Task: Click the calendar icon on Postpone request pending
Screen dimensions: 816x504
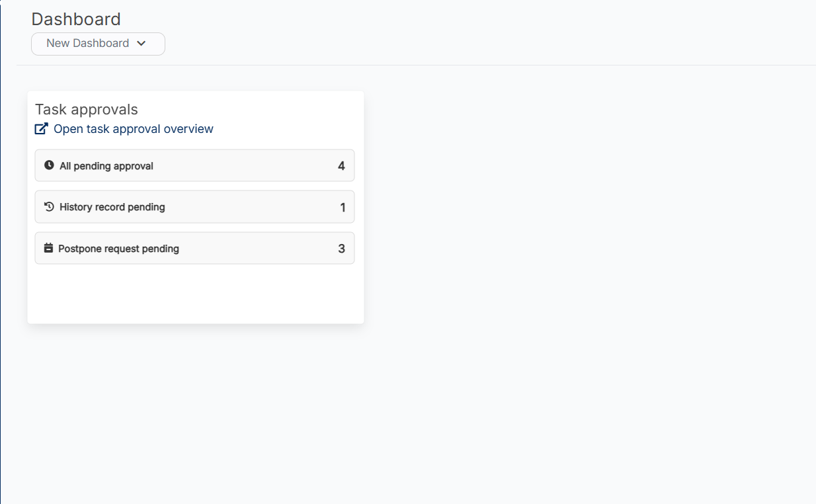Action: click(x=48, y=248)
